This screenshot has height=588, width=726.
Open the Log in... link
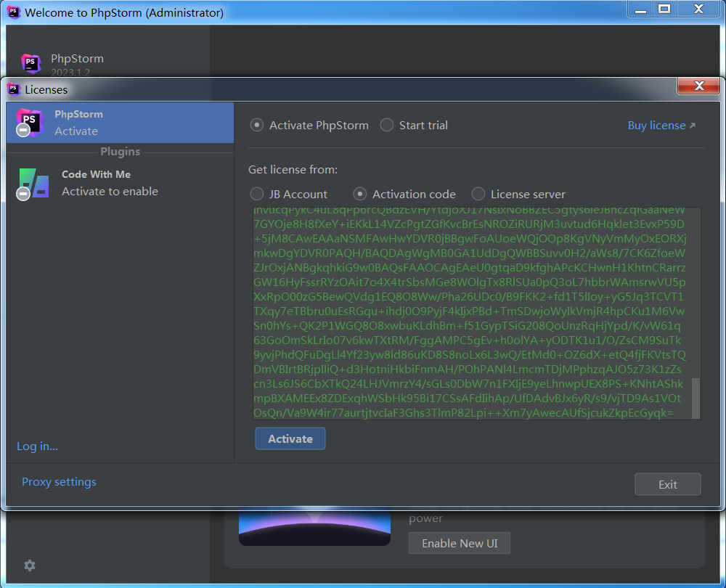(x=38, y=446)
